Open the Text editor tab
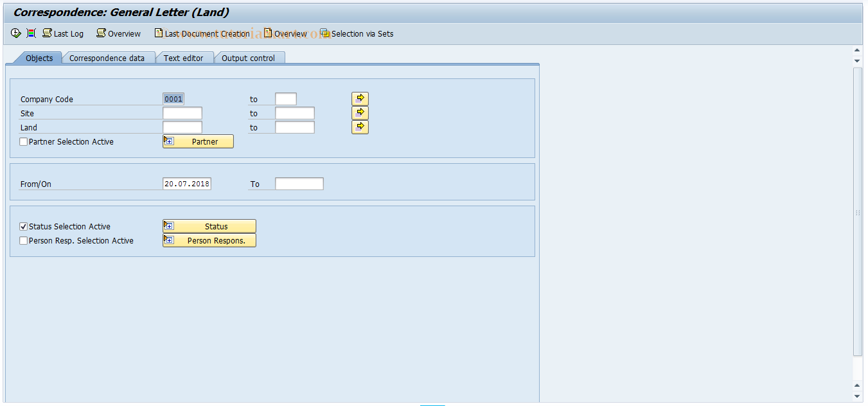Image resolution: width=868 pixels, height=406 pixels. [183, 58]
